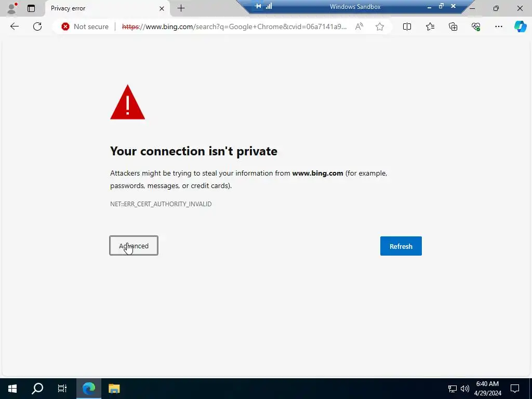532x399 pixels.
Task: Click the Not secure warning badge
Action: click(x=85, y=26)
